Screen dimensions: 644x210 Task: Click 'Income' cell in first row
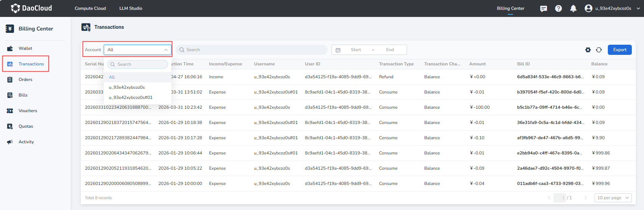[216, 77]
